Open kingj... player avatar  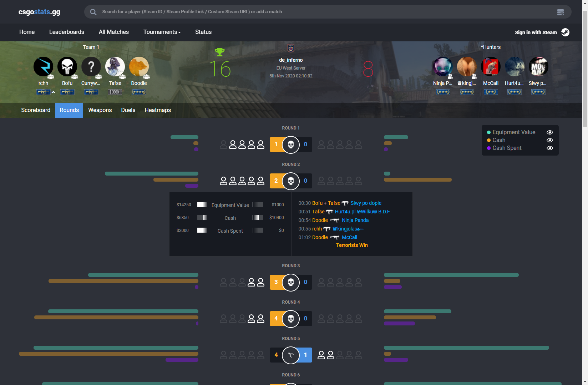(467, 67)
